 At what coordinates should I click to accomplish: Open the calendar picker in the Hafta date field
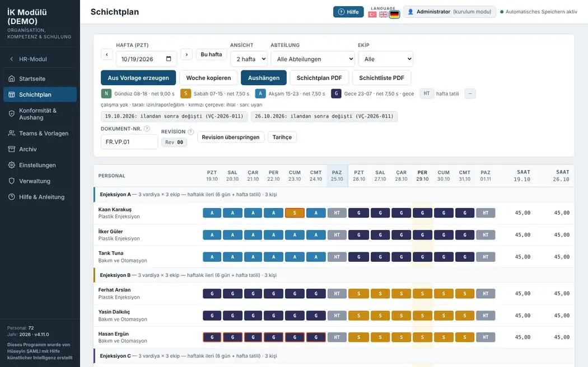click(169, 59)
